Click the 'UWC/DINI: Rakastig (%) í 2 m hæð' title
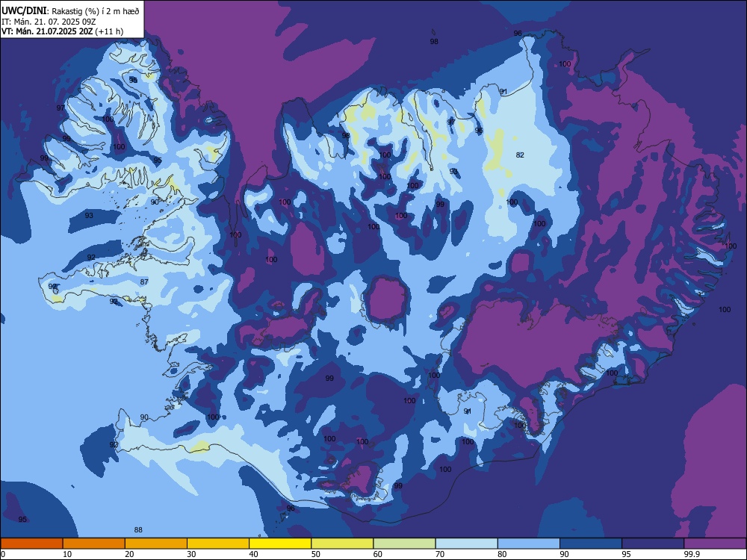747x560 pixels. (70, 11)
